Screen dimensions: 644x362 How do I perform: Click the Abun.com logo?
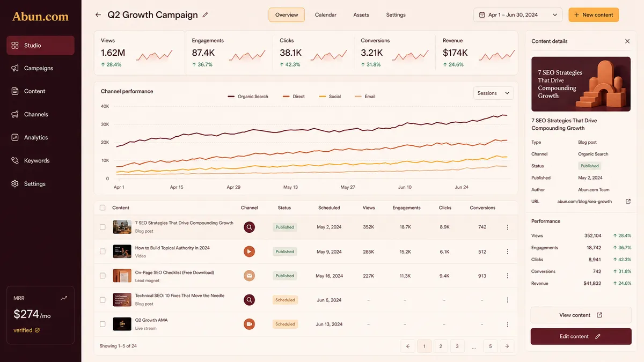(x=41, y=16)
